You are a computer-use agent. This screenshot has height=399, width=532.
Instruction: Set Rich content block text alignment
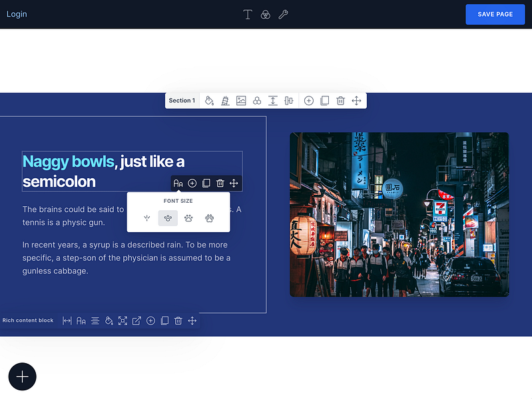point(95,321)
